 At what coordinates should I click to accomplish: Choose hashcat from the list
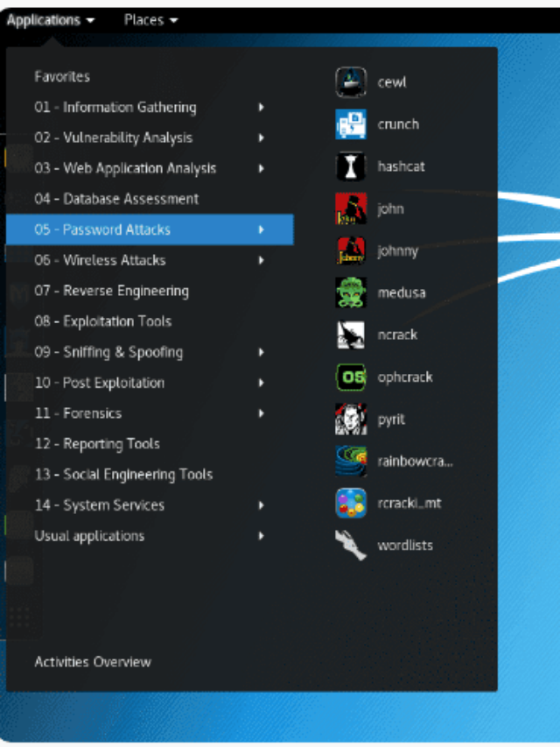[x=401, y=166]
